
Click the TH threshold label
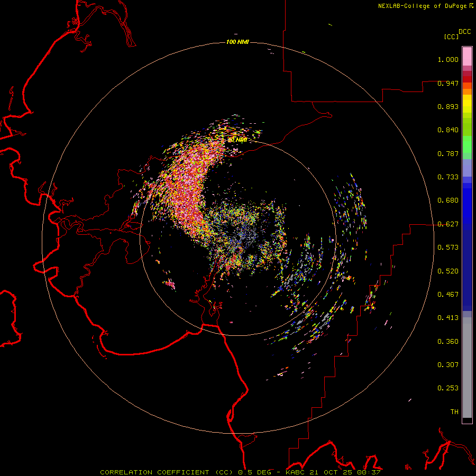pyautogui.click(x=454, y=412)
